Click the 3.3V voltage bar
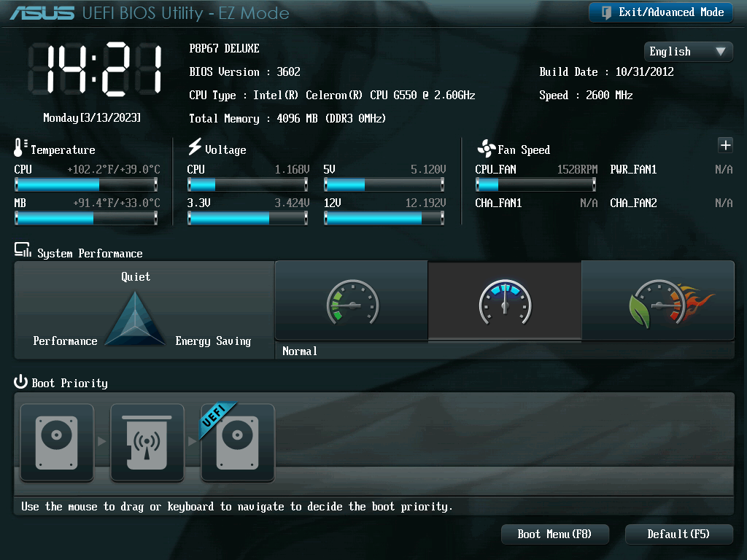Viewport: 747px width, 560px height. pyautogui.click(x=248, y=218)
